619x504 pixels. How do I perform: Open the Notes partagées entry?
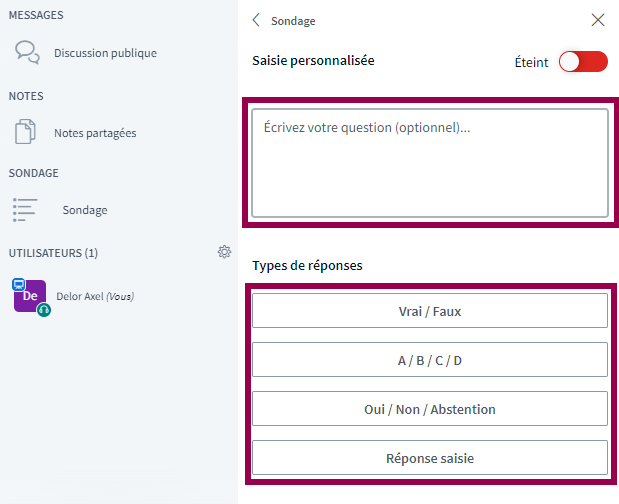(x=95, y=133)
